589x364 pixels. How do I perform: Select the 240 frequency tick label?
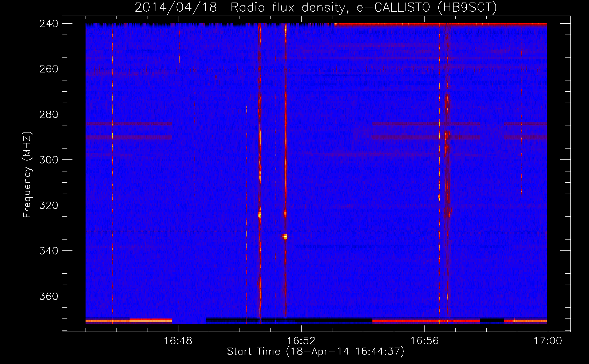point(49,24)
